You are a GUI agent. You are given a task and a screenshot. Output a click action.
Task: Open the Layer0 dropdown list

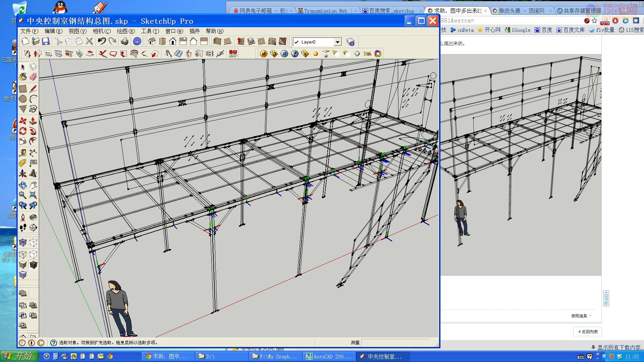[338, 42]
